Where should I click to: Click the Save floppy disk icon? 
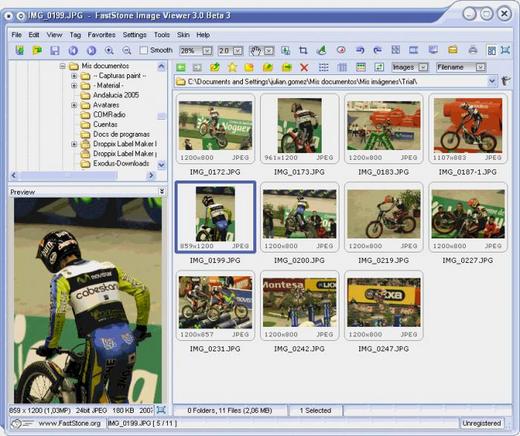point(55,51)
